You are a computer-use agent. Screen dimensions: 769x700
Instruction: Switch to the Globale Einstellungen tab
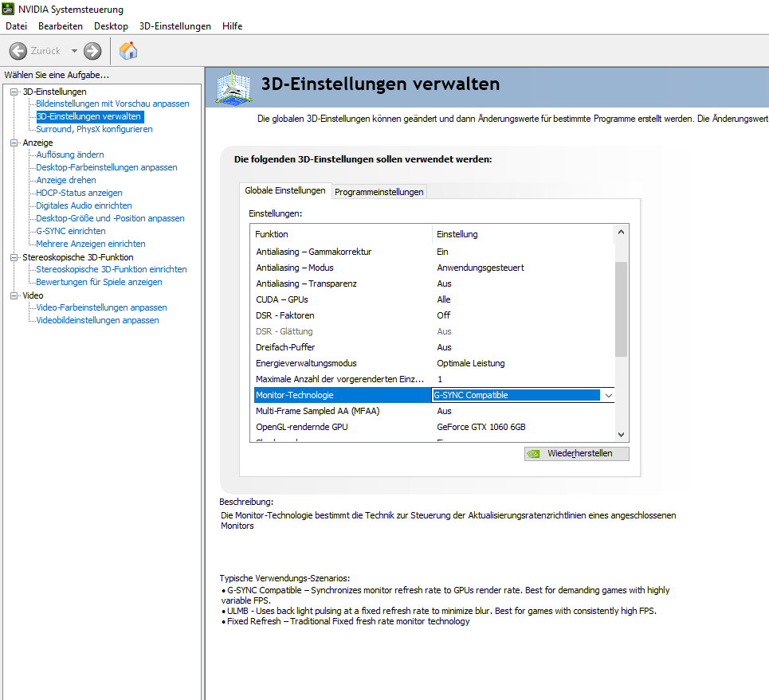point(285,190)
